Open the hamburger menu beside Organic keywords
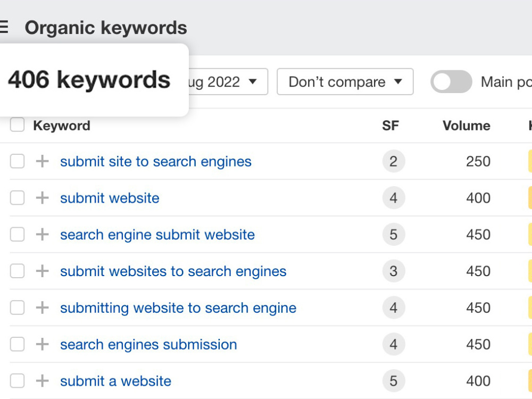Screen dimensions: 532x399 [x=4, y=27]
